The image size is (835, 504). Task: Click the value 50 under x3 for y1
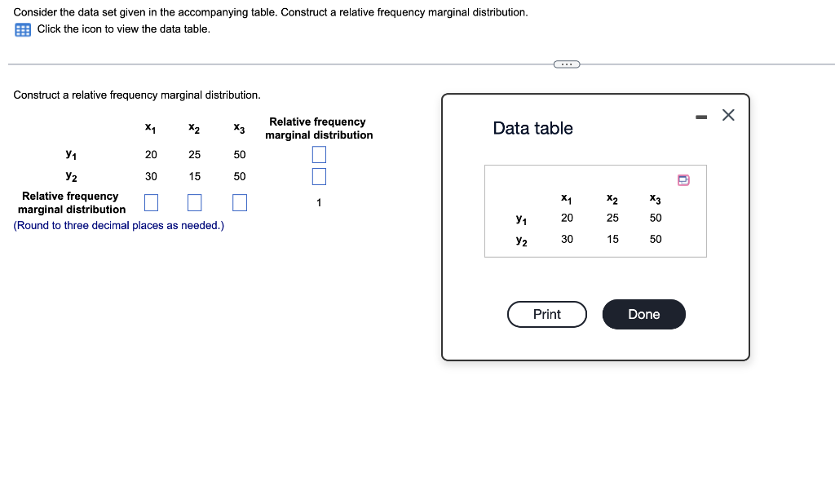coord(239,154)
